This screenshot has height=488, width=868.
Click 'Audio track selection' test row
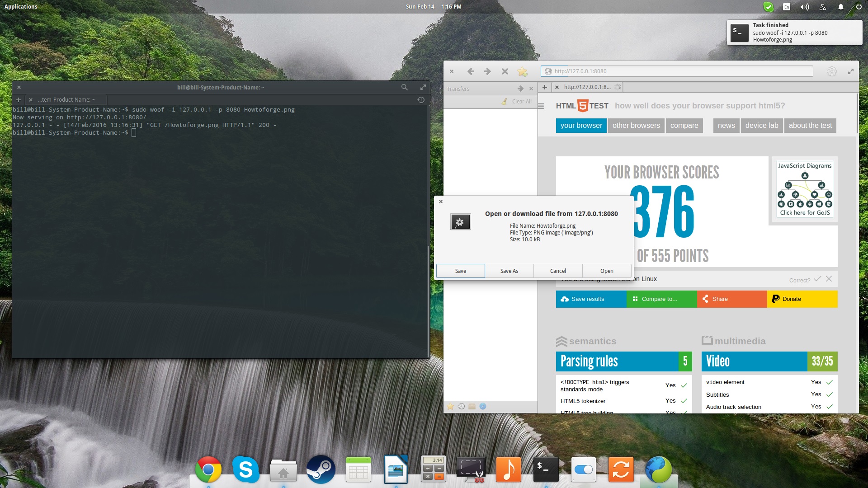769,407
